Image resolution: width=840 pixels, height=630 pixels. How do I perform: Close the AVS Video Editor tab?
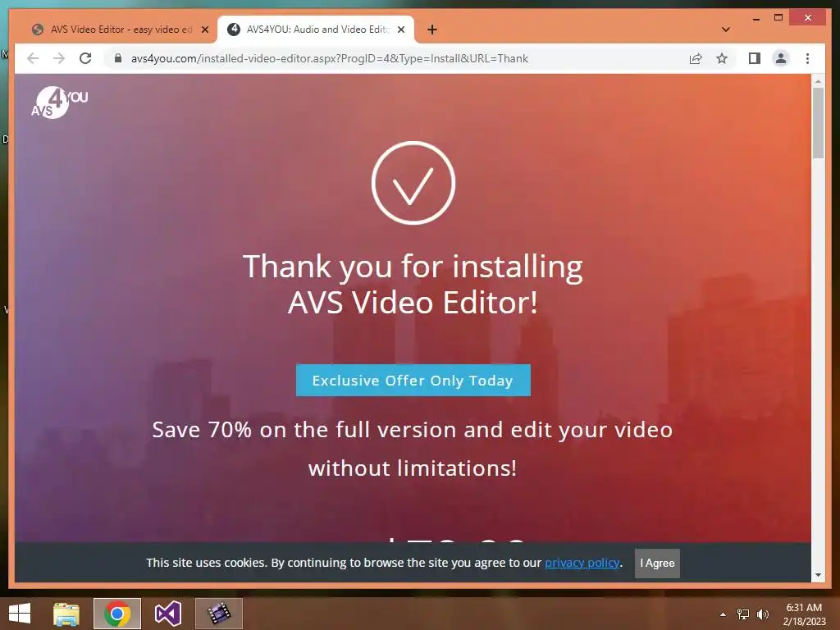coord(204,30)
